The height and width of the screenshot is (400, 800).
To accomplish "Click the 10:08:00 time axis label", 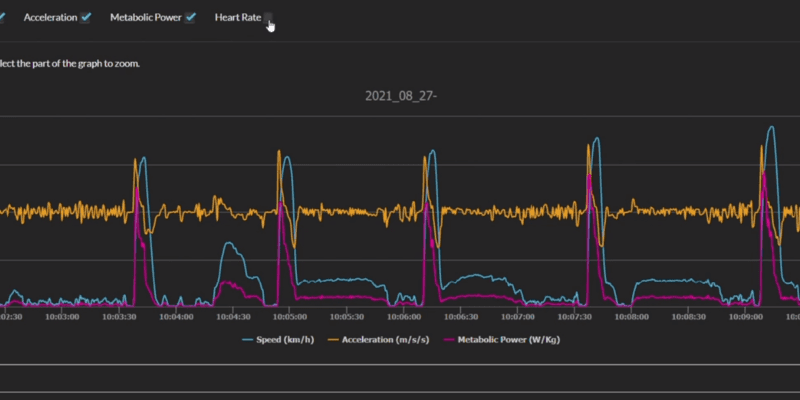I will coord(631,316).
